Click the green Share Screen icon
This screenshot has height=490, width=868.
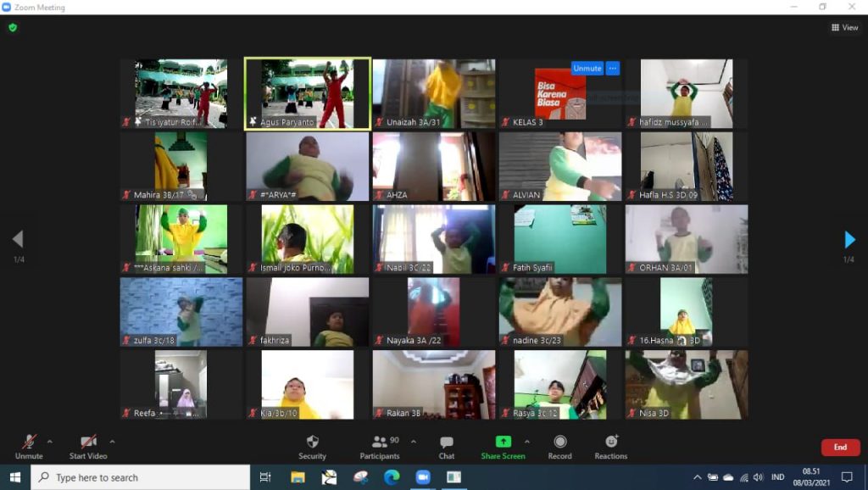click(503, 442)
